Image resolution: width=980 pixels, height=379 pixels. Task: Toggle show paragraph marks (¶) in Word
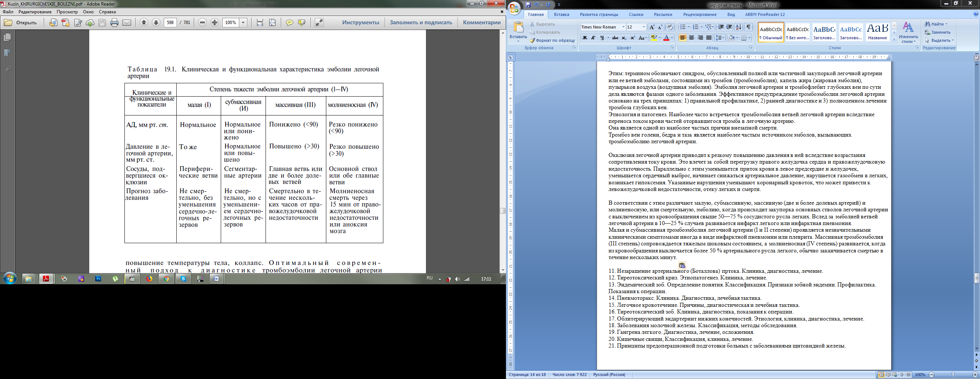click(749, 27)
